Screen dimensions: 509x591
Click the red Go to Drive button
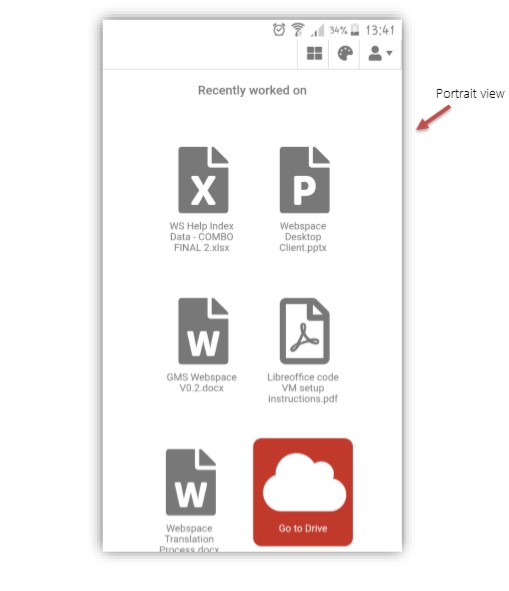303,492
